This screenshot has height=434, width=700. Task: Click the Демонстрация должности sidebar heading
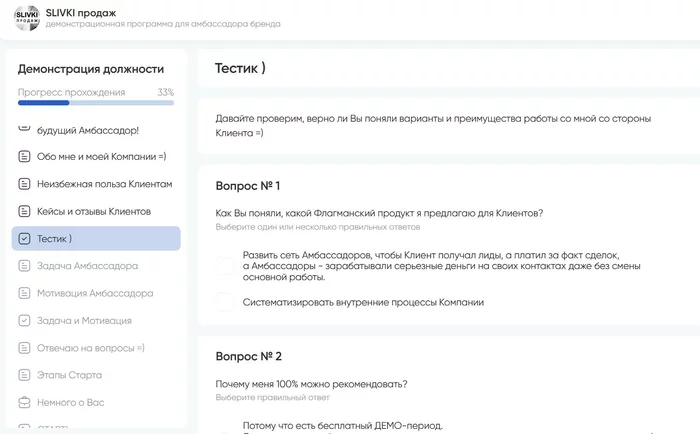tap(91, 69)
